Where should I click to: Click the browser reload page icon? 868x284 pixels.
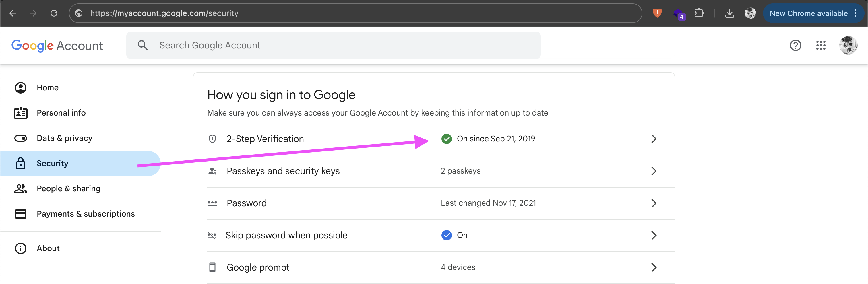54,13
